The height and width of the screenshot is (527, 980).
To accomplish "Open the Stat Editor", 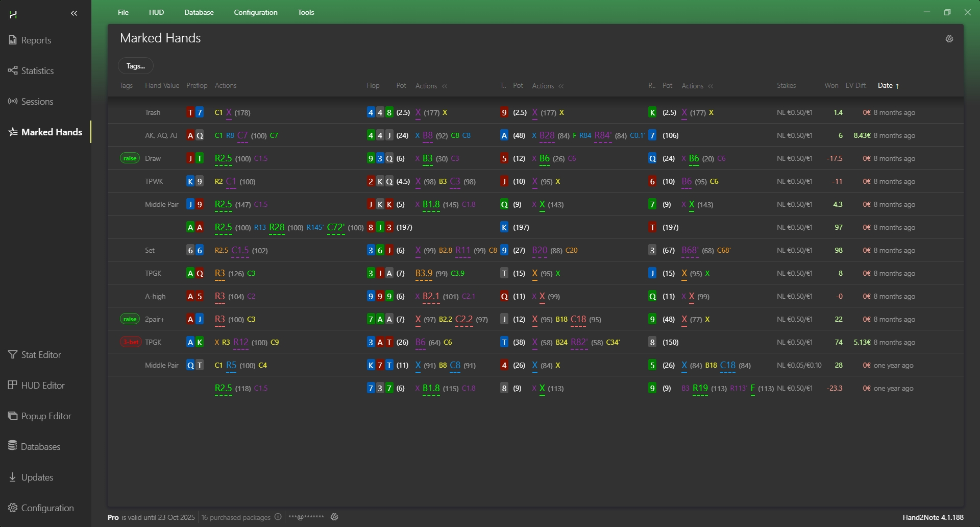I will pos(41,355).
